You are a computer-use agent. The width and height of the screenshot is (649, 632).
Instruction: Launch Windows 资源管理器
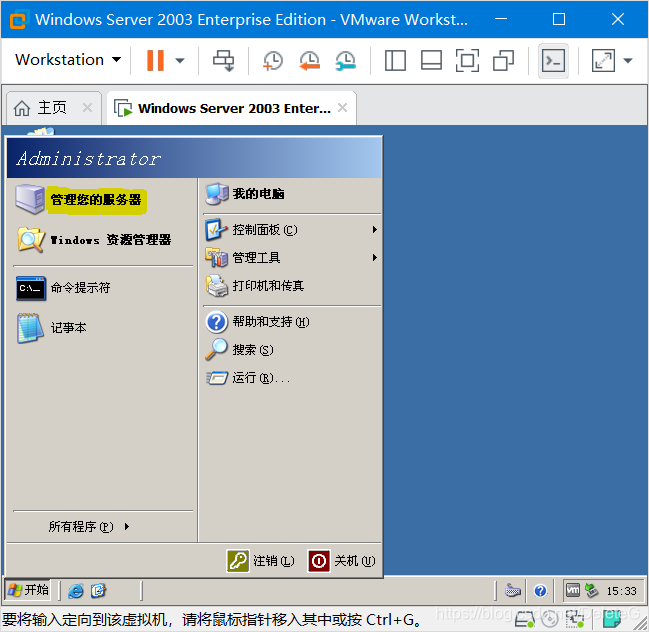pos(94,240)
